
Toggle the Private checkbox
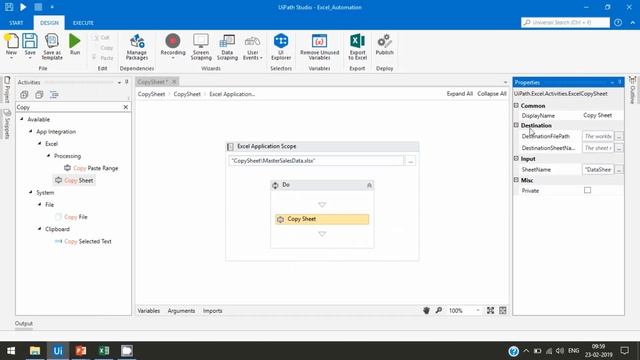tap(587, 190)
